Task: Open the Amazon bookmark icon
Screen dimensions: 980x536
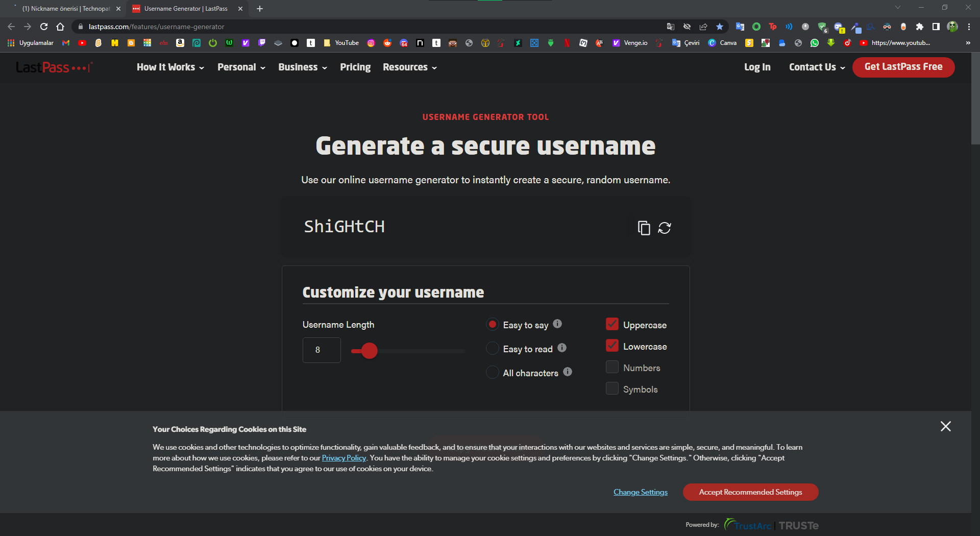Action: point(180,43)
